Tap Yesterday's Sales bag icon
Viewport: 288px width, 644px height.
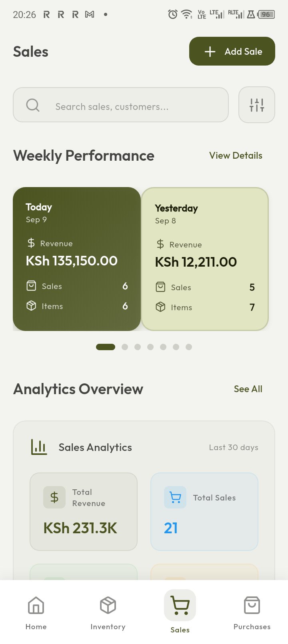[x=160, y=287]
